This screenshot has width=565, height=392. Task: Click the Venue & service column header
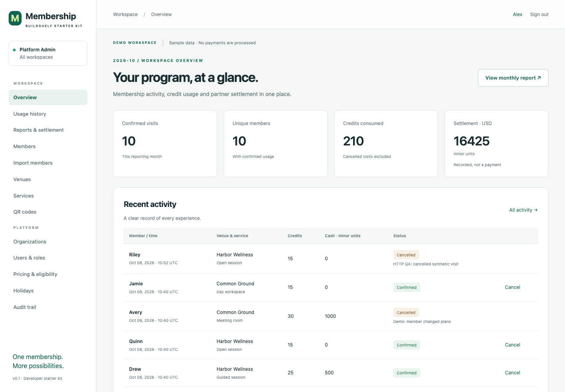point(232,236)
